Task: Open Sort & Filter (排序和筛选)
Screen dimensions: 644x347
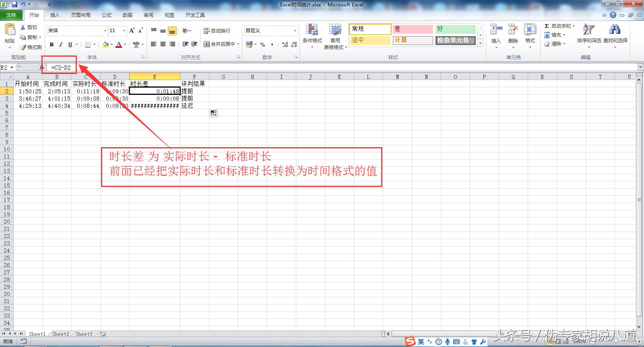Action: [589, 35]
